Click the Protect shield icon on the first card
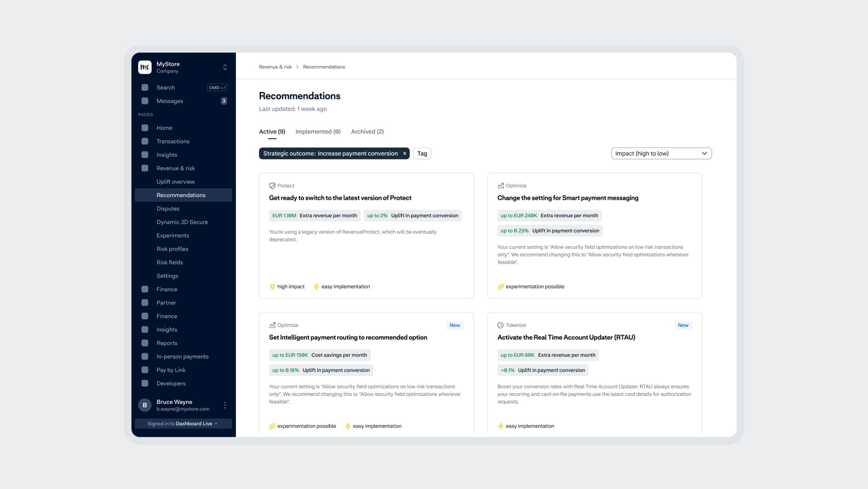Image resolution: width=868 pixels, height=489 pixels. (272, 186)
